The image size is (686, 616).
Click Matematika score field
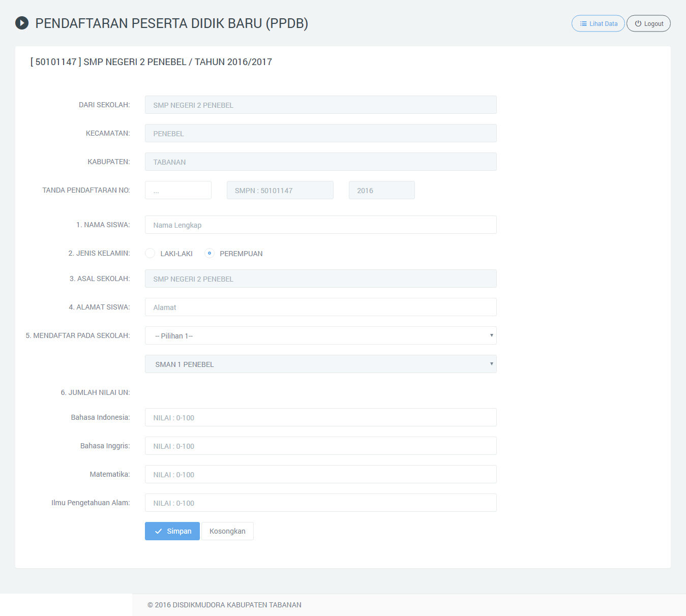tap(321, 474)
